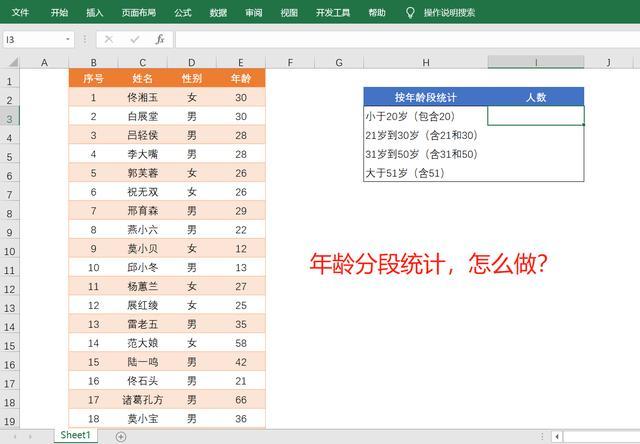Select column B header
The height and width of the screenshot is (444, 640).
coord(93,62)
